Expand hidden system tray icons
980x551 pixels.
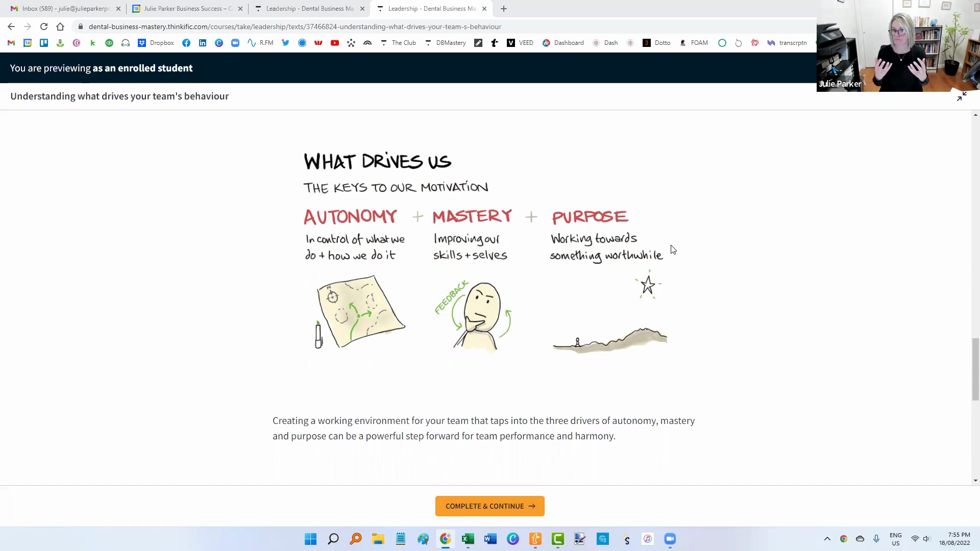click(x=827, y=539)
